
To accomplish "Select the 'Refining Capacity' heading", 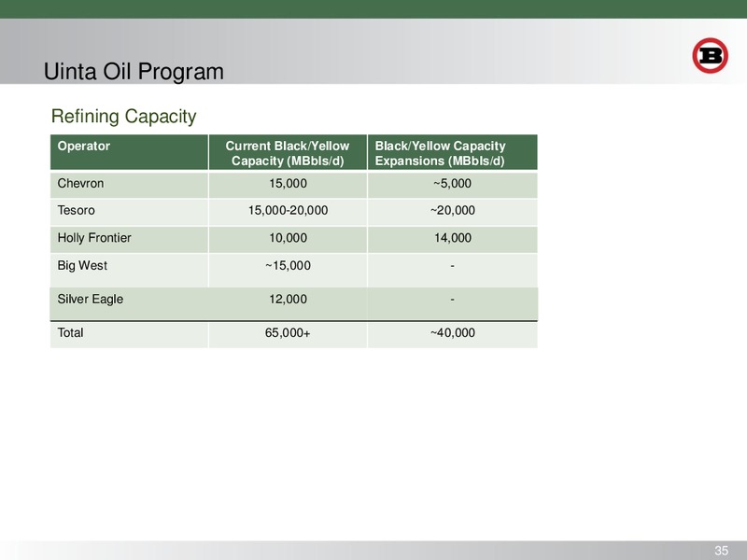I will click(123, 116).
